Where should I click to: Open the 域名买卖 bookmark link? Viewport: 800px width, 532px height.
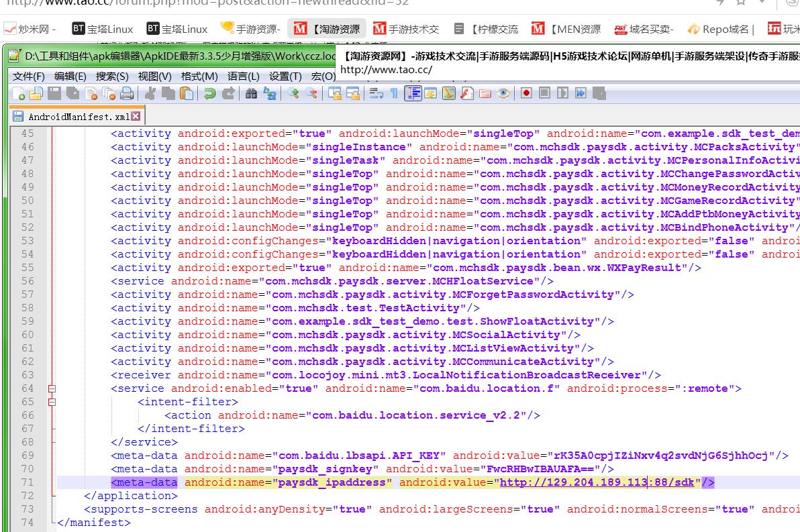click(x=643, y=29)
